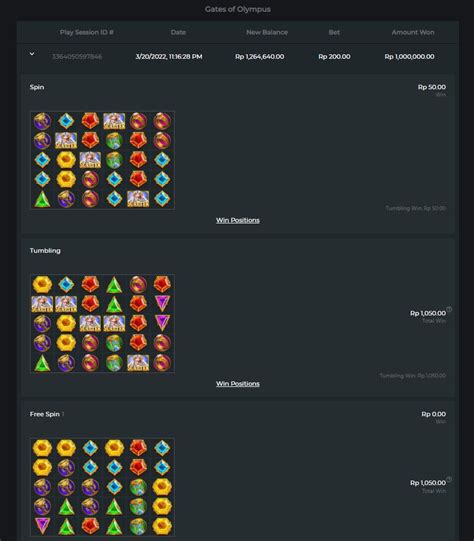Select the greyed-out play session ID number
Screen dimensions: 474x541
(77, 57)
